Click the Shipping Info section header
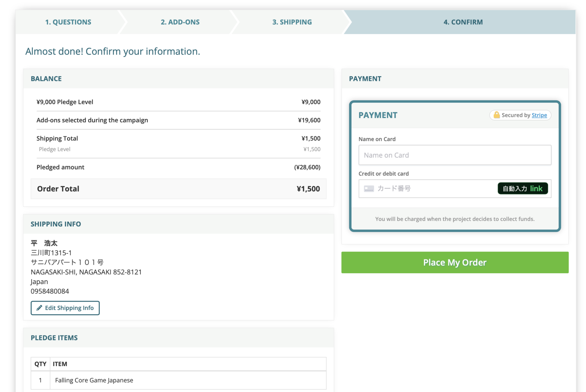586x392 pixels. pyautogui.click(x=56, y=224)
